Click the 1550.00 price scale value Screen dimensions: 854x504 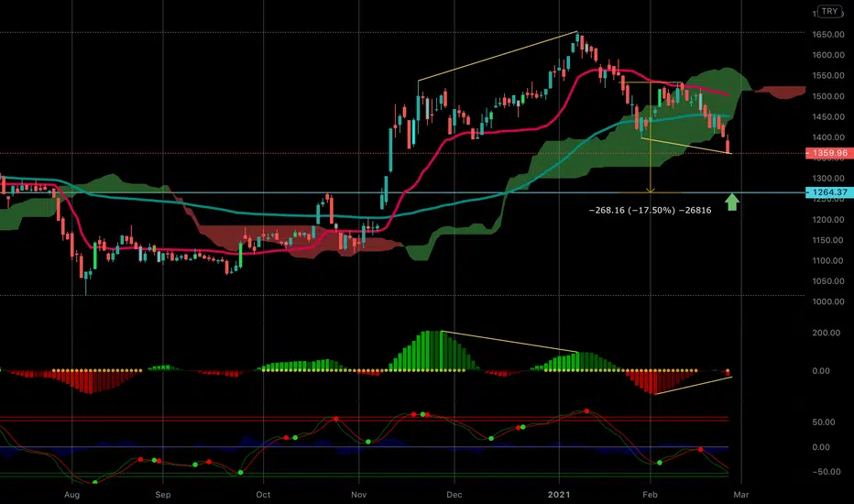pyautogui.click(x=828, y=76)
